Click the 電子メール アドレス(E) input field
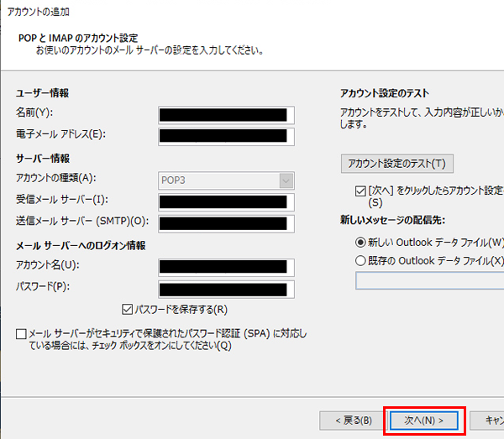This screenshot has height=439, width=504. 226,135
